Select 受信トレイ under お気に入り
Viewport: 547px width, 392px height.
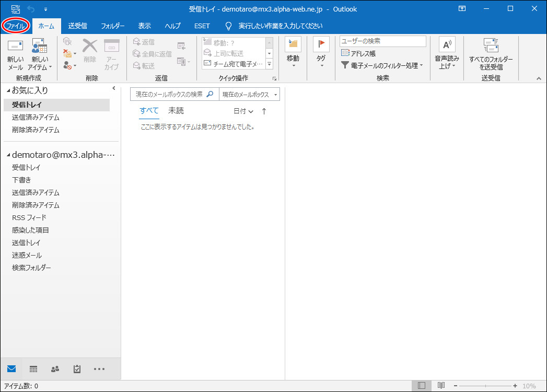point(56,105)
